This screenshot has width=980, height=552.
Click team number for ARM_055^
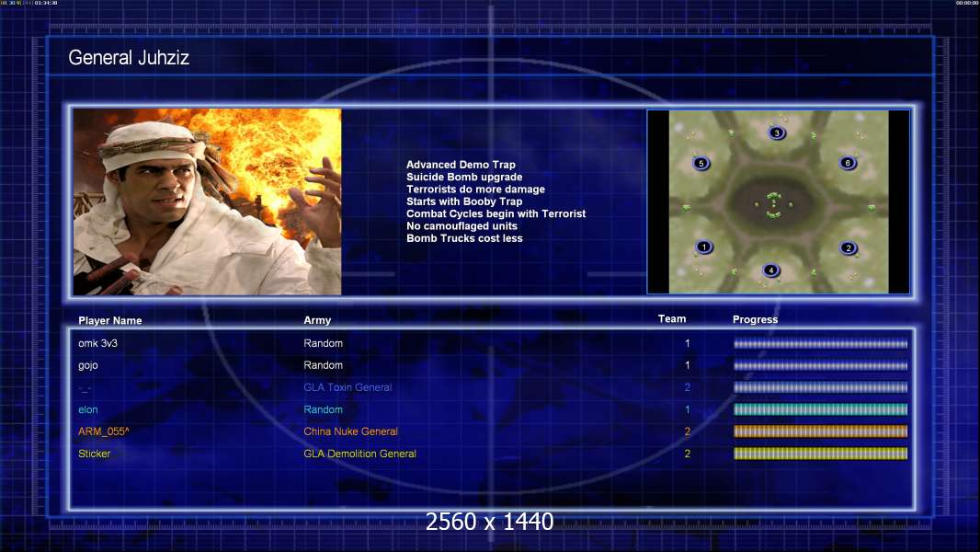(x=688, y=431)
